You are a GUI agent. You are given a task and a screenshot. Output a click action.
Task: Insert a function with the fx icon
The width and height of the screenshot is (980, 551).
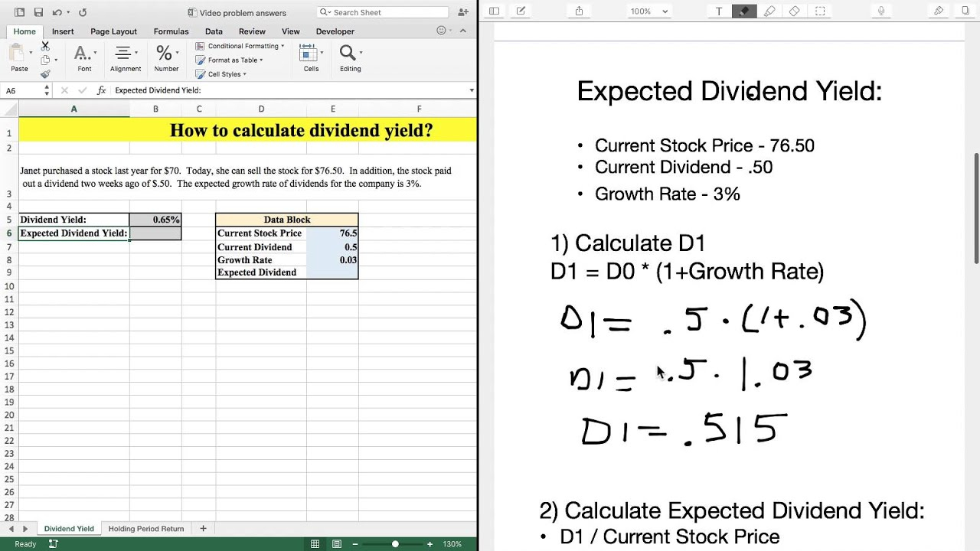tap(101, 90)
